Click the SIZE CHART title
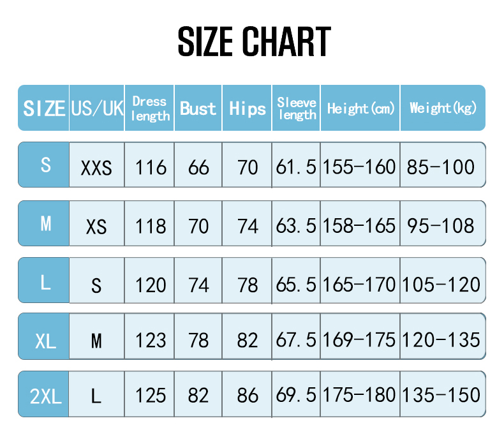The width and height of the screenshot is (504, 430). pyautogui.click(x=254, y=41)
